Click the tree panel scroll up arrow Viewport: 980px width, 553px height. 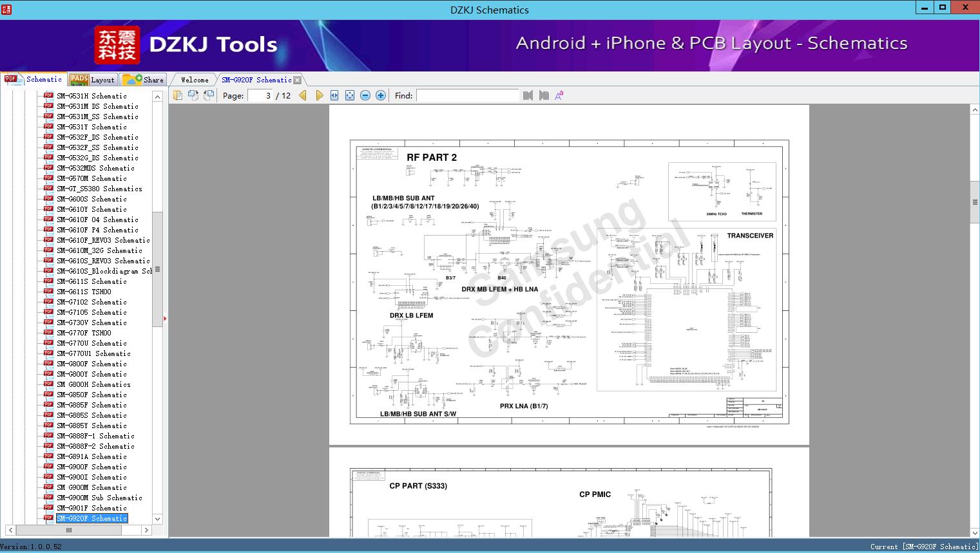coord(157,97)
